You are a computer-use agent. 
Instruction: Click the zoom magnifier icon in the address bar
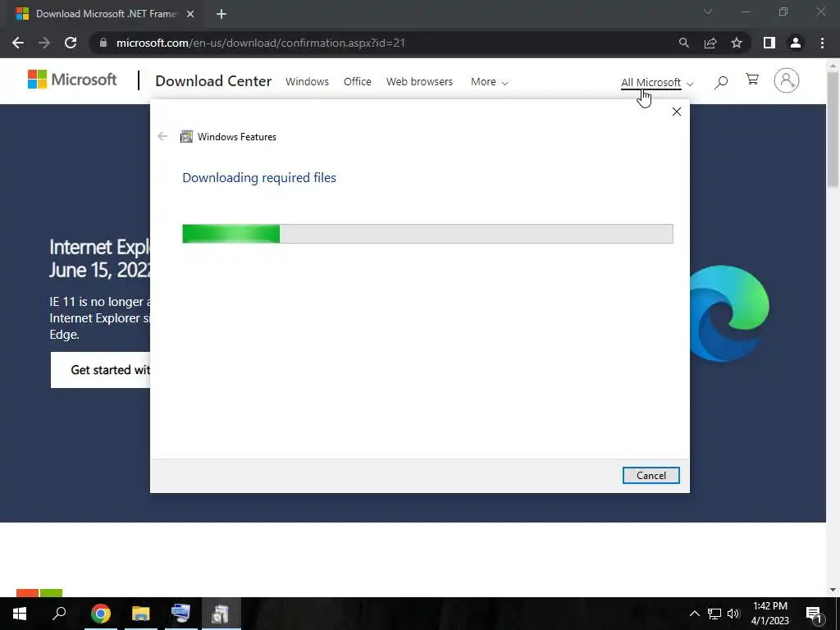pos(683,43)
